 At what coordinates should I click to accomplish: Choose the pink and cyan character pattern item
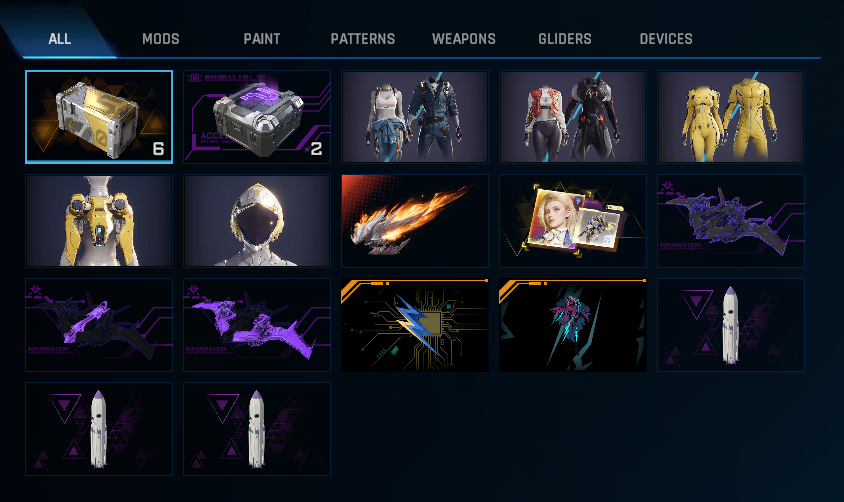tap(573, 325)
